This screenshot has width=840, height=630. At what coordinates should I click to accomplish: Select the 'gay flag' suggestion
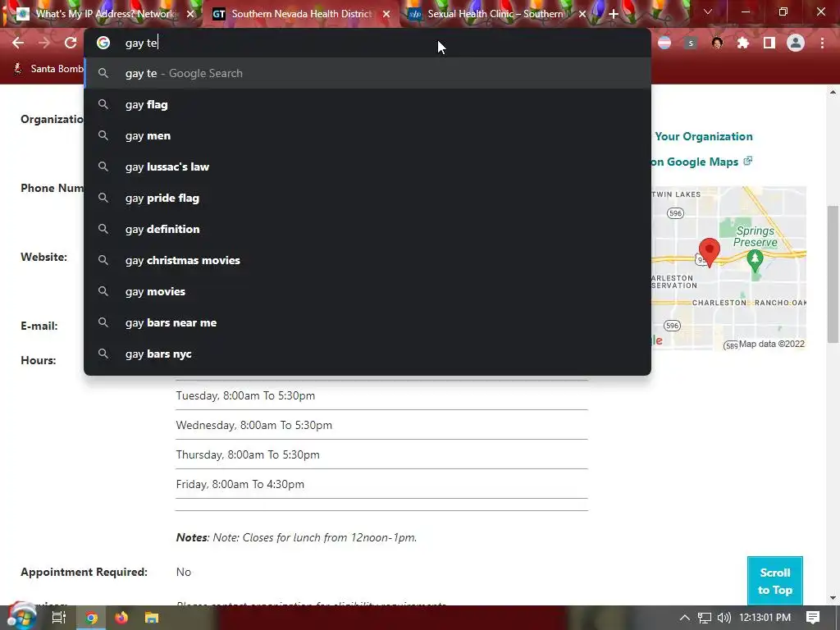coord(367,104)
